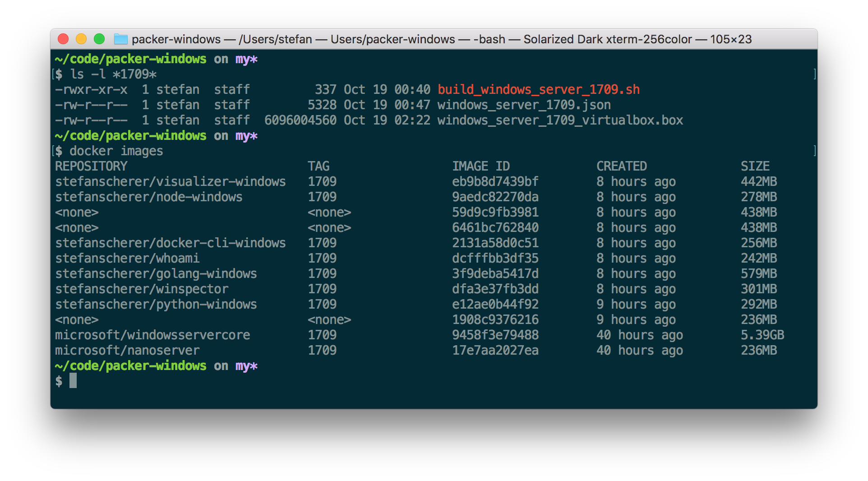Click image ID 3f9deba5417d

coord(495,274)
